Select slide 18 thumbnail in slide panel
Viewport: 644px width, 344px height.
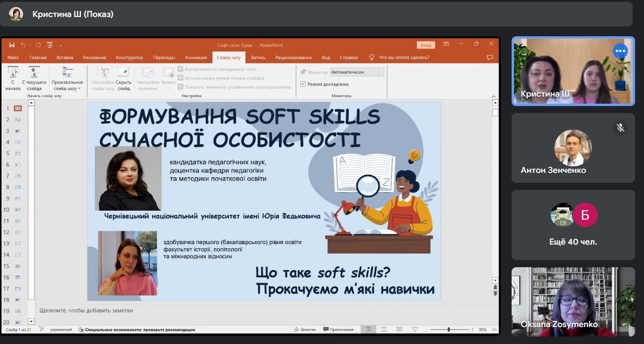click(x=18, y=300)
